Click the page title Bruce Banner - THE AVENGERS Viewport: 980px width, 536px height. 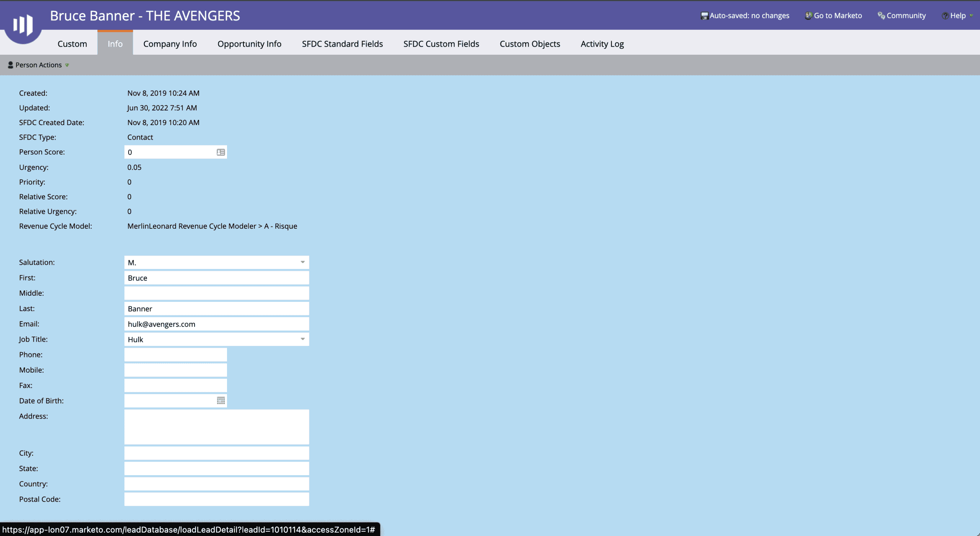(145, 16)
